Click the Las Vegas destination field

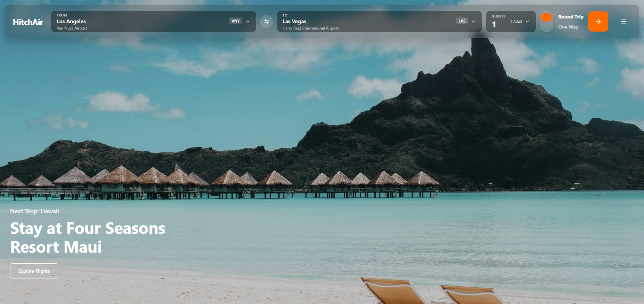[379, 21]
